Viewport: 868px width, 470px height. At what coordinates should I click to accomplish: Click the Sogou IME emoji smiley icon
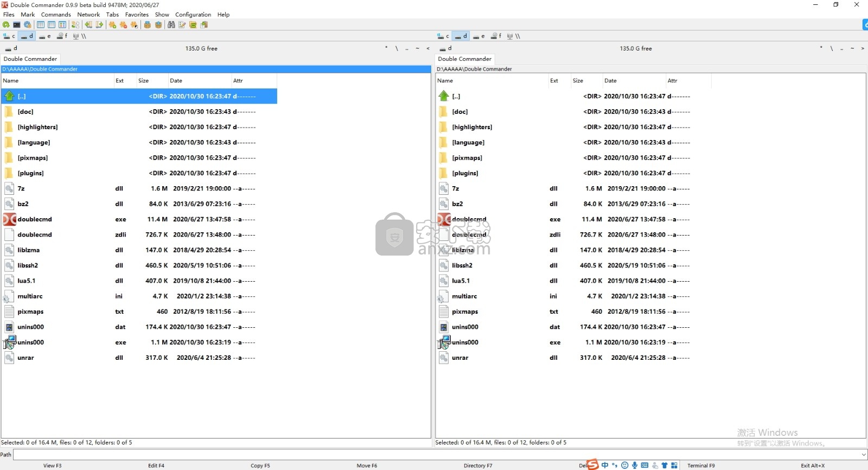click(x=624, y=465)
